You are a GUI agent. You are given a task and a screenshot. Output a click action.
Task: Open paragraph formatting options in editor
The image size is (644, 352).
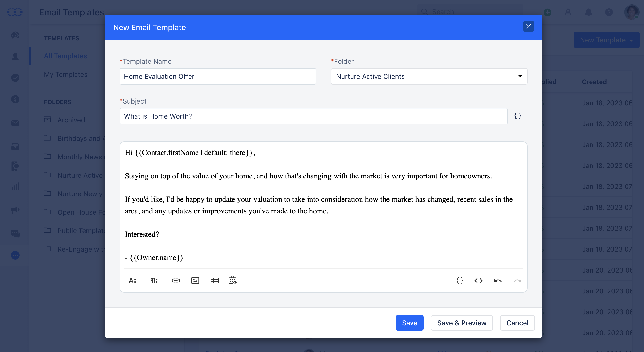point(154,281)
